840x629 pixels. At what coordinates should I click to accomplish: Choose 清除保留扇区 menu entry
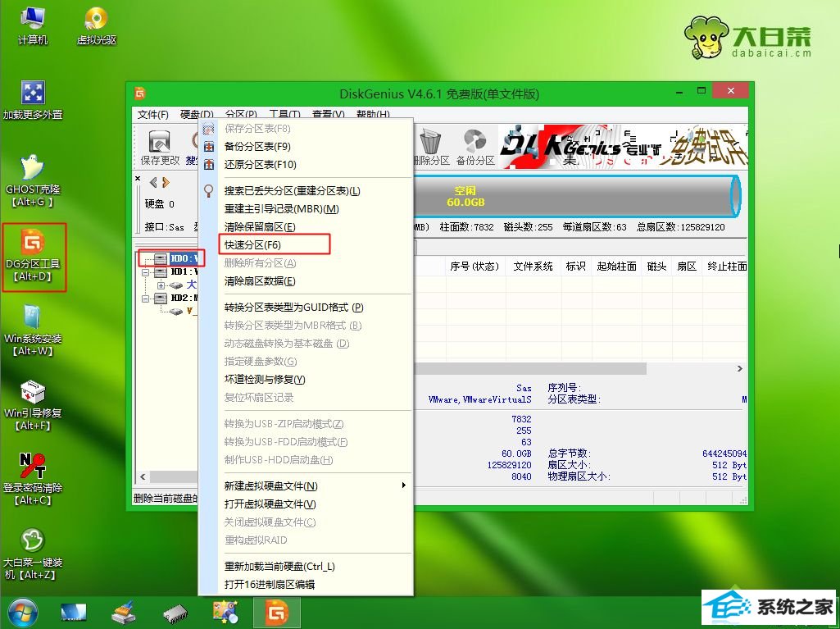[306, 227]
